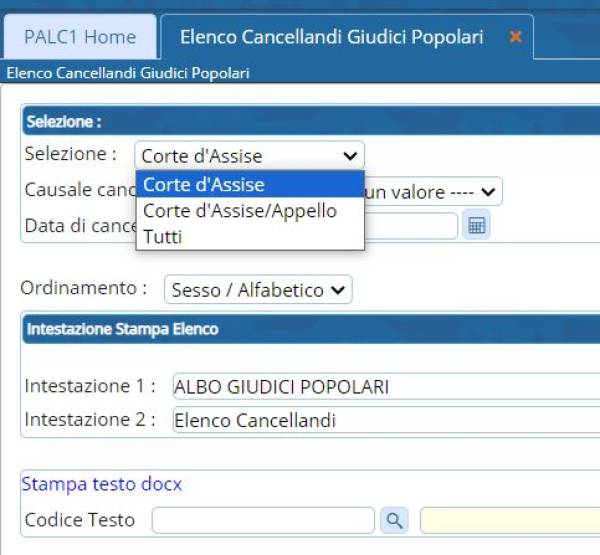Select the Elenco Cancellandi Giudici Popolari tab
The width and height of the screenshot is (600, 555).
(x=331, y=37)
